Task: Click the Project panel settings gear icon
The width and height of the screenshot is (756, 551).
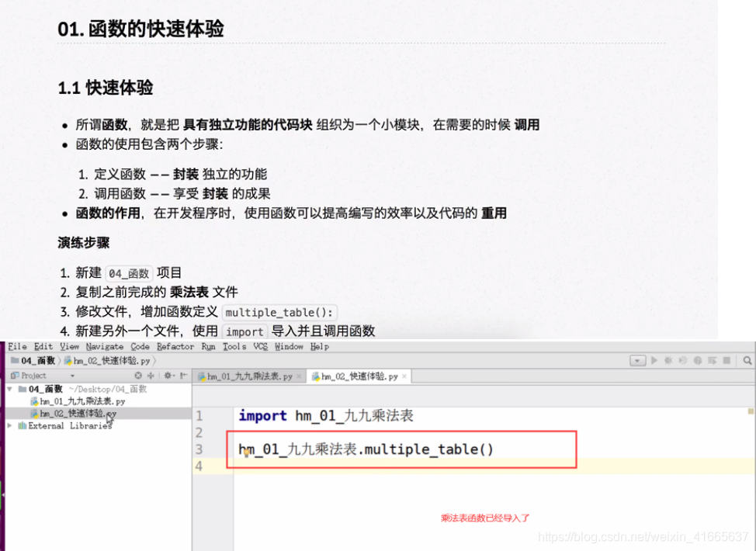Action: click(x=168, y=376)
